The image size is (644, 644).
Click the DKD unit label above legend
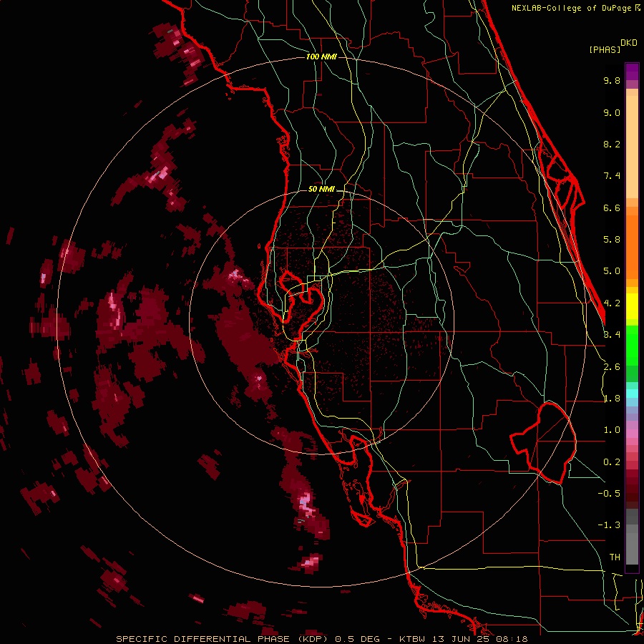coord(629,42)
